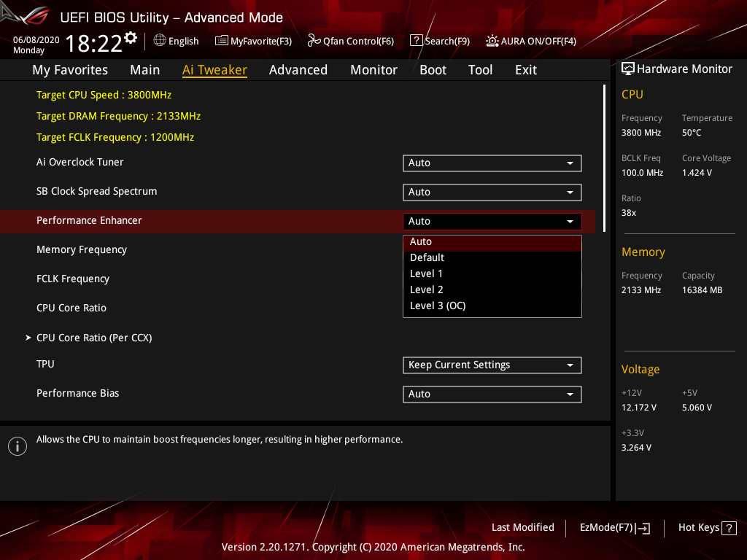
Task: Open Qfan Control(F6)
Action: (351, 41)
